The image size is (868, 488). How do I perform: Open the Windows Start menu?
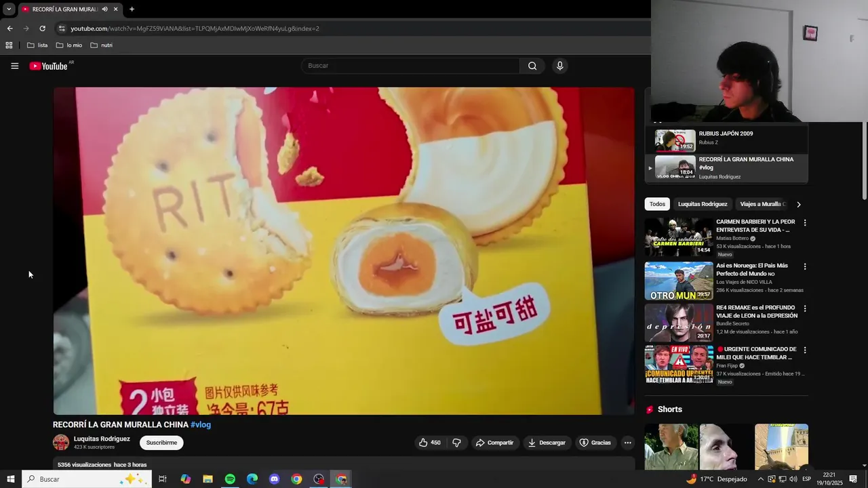[11, 479]
